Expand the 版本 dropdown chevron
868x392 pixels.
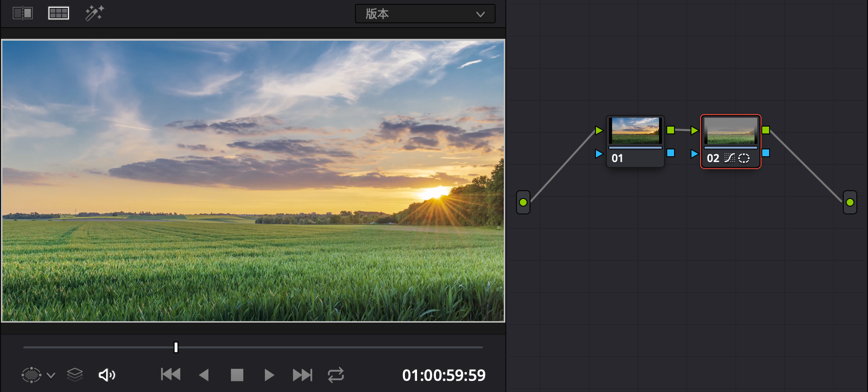coord(481,14)
